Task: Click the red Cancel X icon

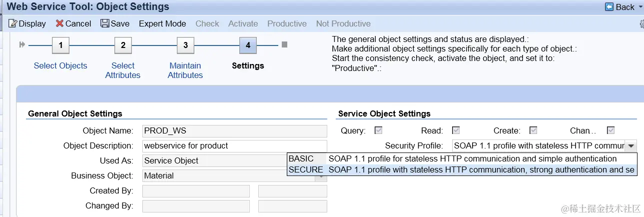Action: click(x=59, y=23)
